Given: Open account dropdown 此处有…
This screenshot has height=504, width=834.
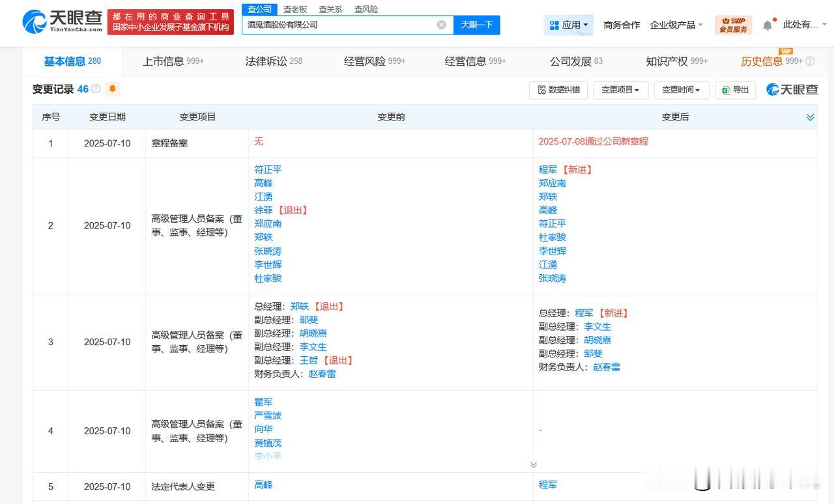Looking at the screenshot, I should (x=805, y=25).
